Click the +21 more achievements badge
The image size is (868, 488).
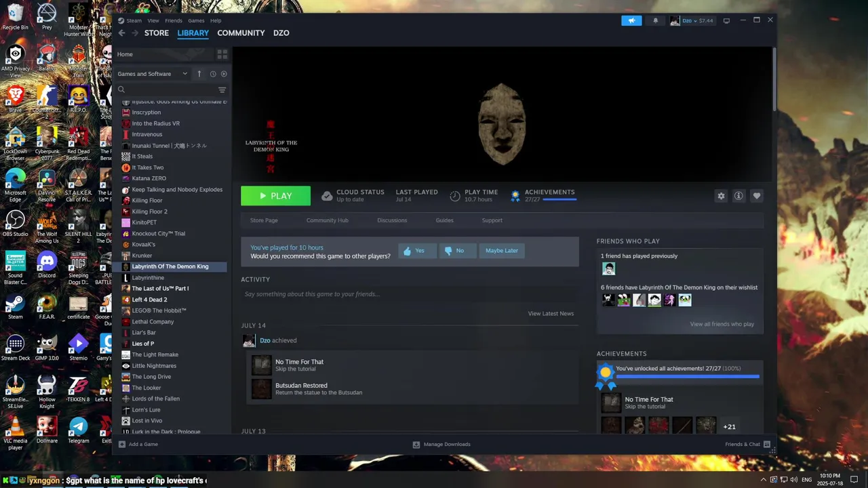coord(729,427)
